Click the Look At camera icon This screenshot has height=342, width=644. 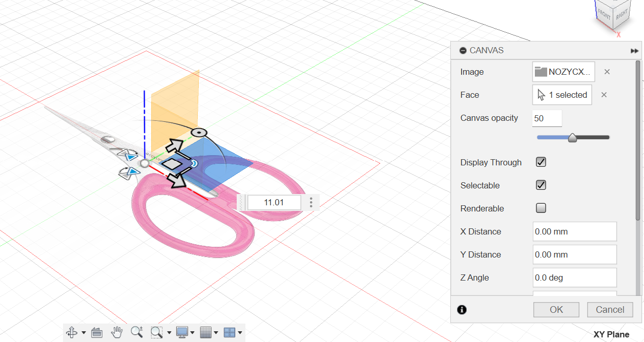pyautogui.click(x=97, y=333)
